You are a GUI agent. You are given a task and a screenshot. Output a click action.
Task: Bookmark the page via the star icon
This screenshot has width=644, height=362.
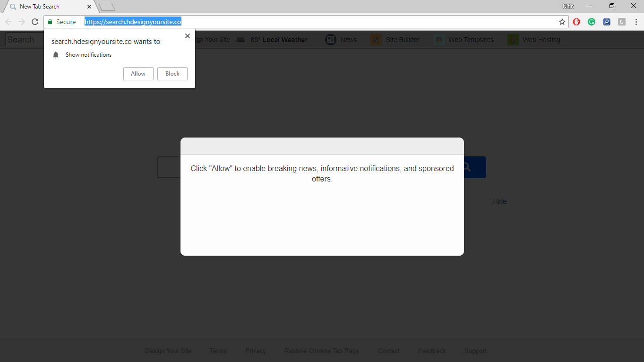pos(562,22)
